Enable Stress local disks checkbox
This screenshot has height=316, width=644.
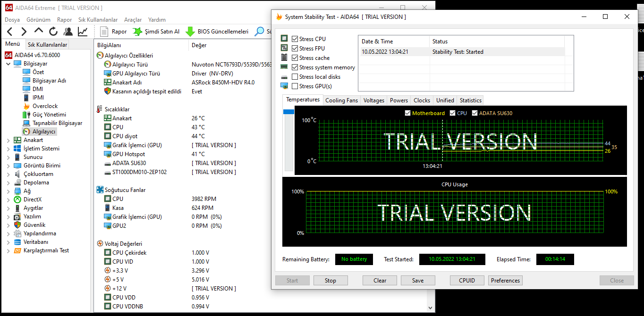[x=295, y=76]
